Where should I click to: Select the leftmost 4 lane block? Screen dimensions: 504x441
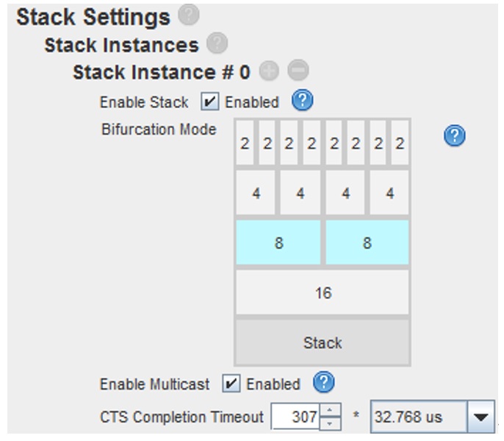(256, 194)
